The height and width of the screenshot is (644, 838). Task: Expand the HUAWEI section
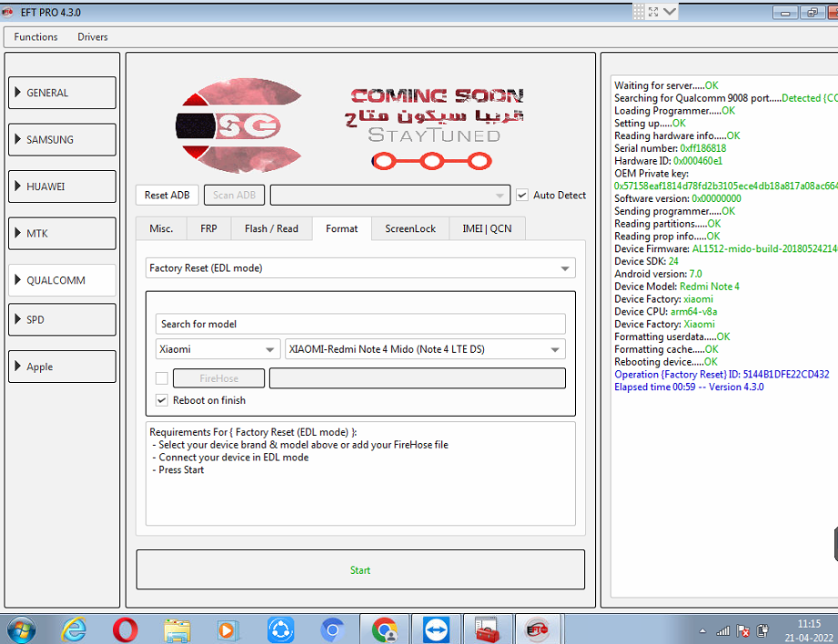pyautogui.click(x=62, y=186)
